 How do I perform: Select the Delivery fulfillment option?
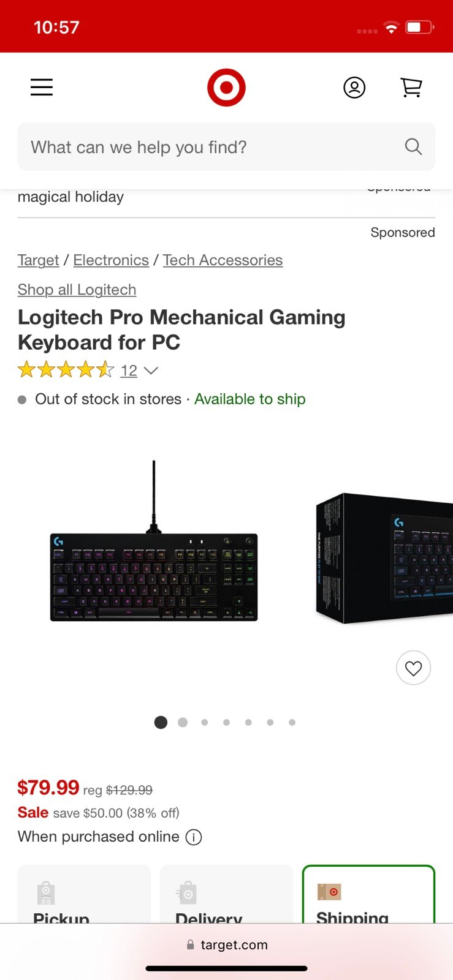pos(226,894)
